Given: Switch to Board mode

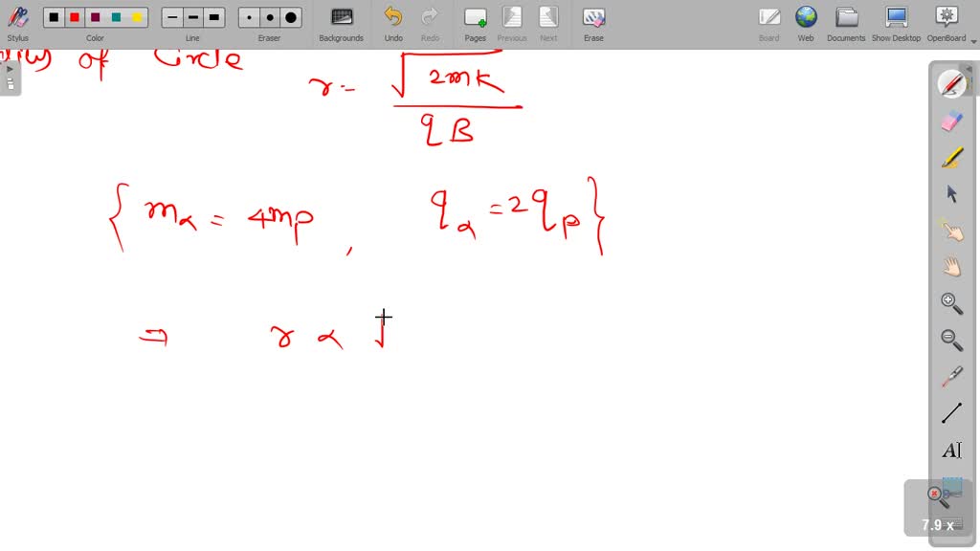Looking at the screenshot, I should click(x=768, y=23).
